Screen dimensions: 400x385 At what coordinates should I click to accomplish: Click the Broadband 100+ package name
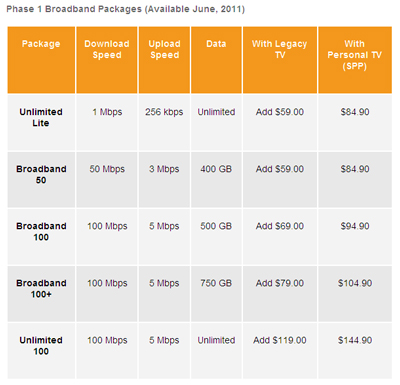pyautogui.click(x=41, y=288)
